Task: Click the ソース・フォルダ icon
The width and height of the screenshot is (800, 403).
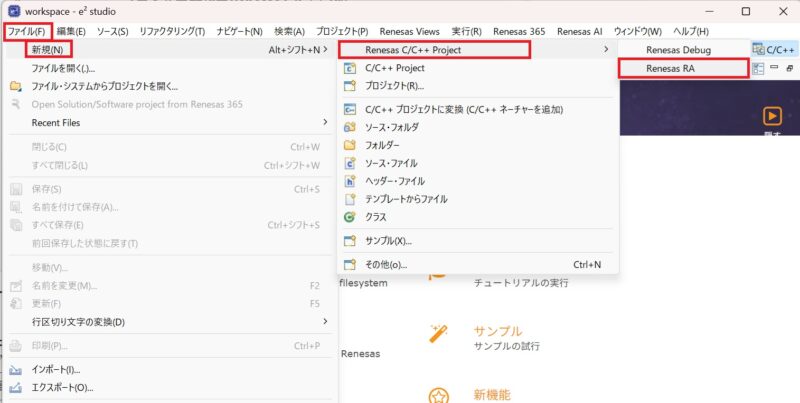Action: point(350,127)
